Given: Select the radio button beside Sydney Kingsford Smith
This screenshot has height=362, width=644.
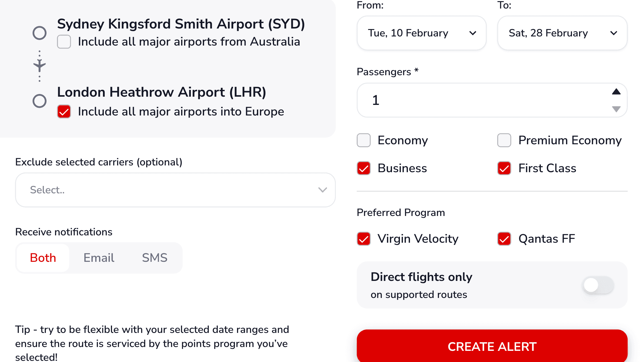Looking at the screenshot, I should pos(39,33).
